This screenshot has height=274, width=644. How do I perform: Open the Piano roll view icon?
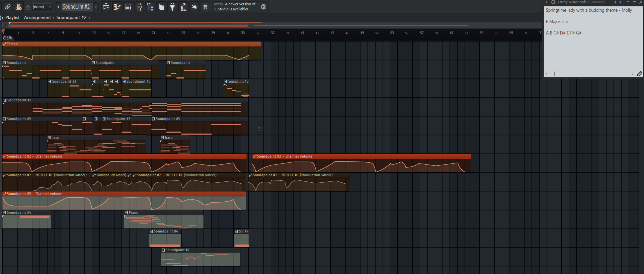click(x=117, y=7)
